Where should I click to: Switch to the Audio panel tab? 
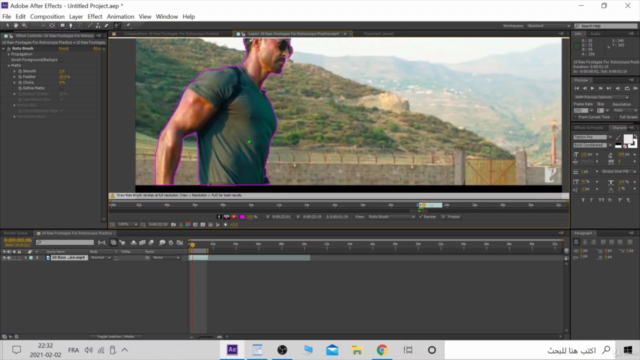pyautogui.click(x=596, y=34)
